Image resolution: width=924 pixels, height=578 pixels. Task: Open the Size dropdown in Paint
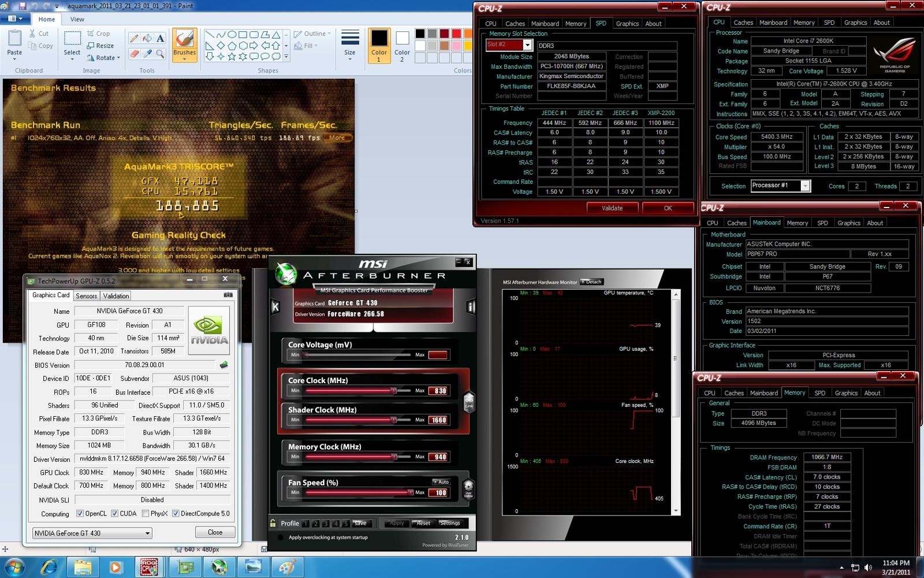click(x=350, y=45)
